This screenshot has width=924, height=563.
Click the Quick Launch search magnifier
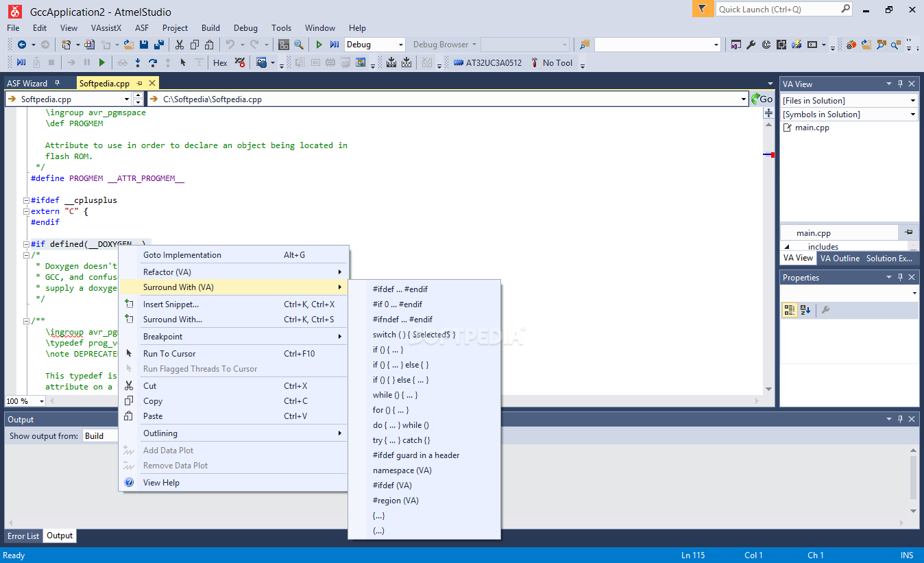pos(844,9)
